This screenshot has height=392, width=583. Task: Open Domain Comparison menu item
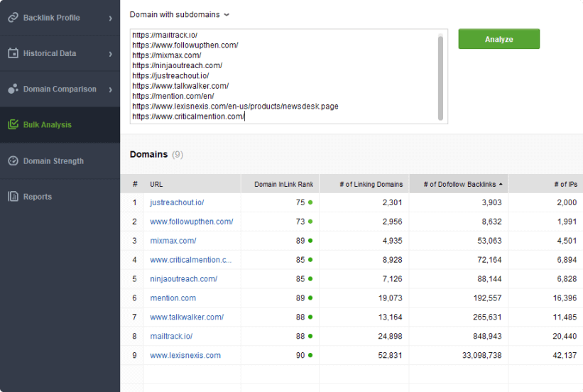[60, 89]
